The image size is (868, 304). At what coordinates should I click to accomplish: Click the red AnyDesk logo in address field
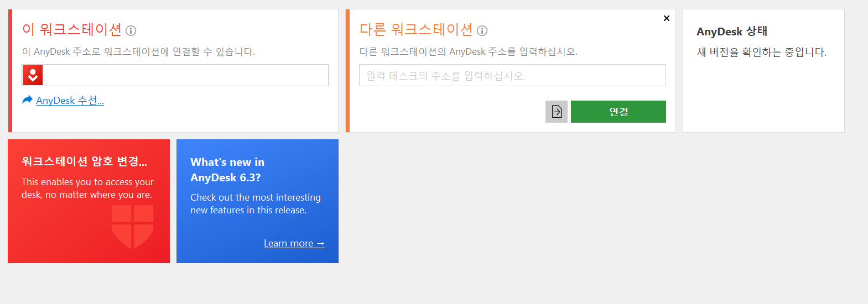[x=33, y=75]
